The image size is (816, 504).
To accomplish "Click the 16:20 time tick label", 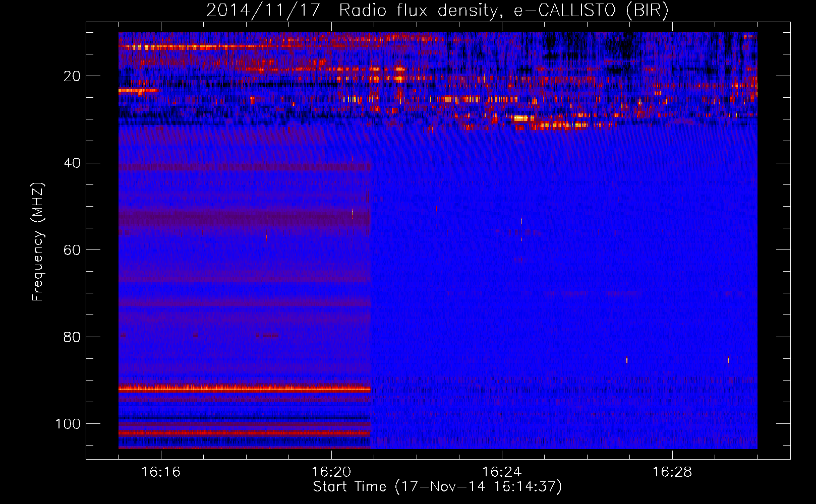I will click(x=331, y=472).
